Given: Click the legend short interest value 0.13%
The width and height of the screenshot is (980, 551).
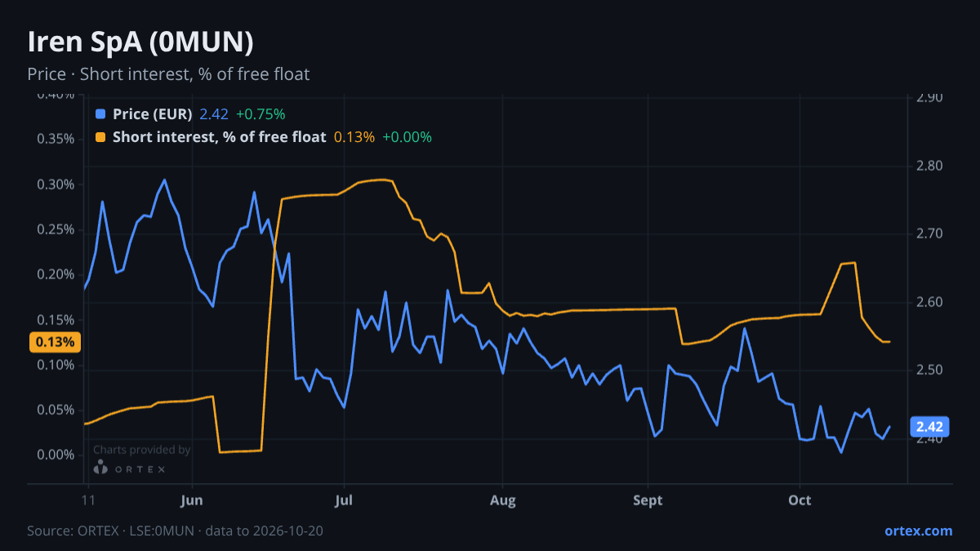Looking at the screenshot, I should (x=354, y=137).
